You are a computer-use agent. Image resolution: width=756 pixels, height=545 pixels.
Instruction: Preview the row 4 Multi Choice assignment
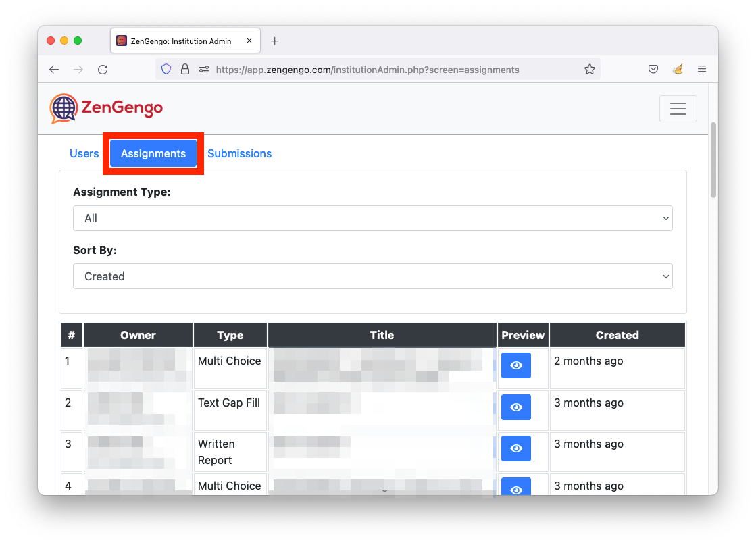(x=516, y=487)
